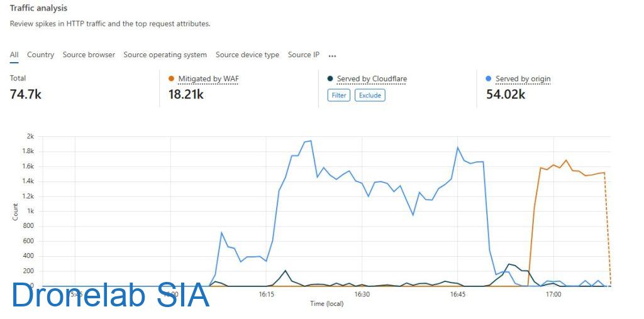The width and height of the screenshot is (644, 319).
Task: Click the Served by origin label
Action: (x=523, y=79)
